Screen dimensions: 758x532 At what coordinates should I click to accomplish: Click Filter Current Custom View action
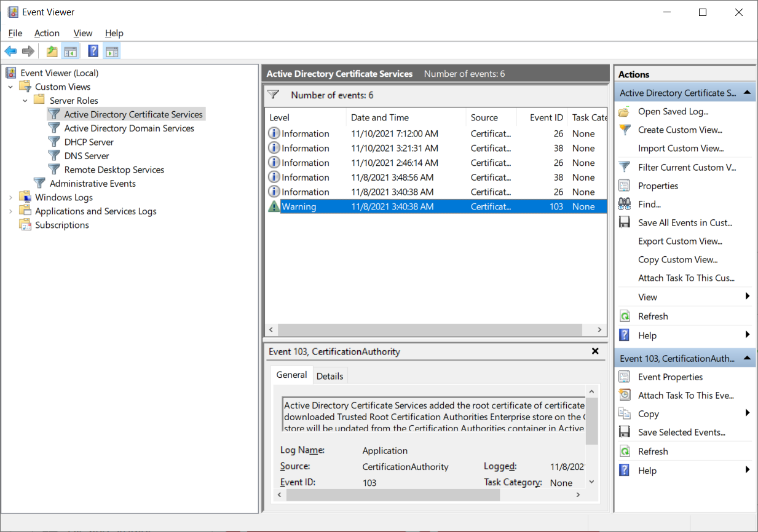(x=687, y=167)
